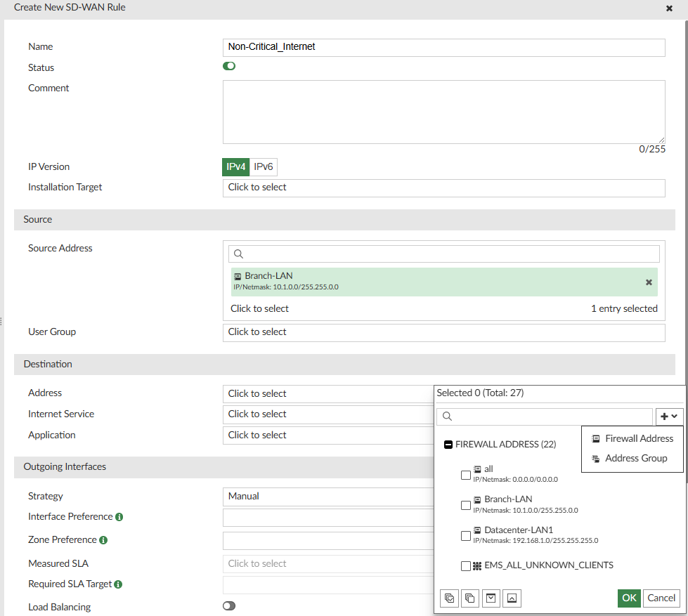
Task: Open the Measured SLA selector
Action: pos(328,564)
